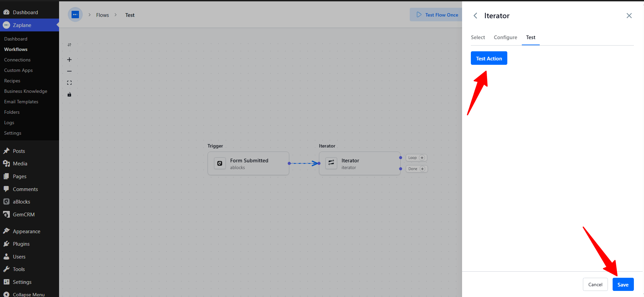Open the Media menu item

click(29, 164)
